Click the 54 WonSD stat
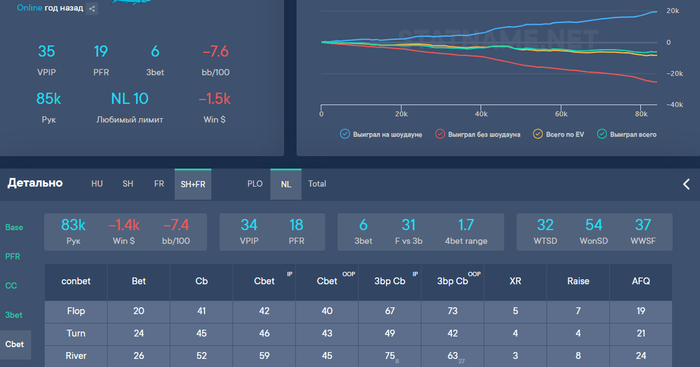The width and height of the screenshot is (700, 367). [594, 232]
